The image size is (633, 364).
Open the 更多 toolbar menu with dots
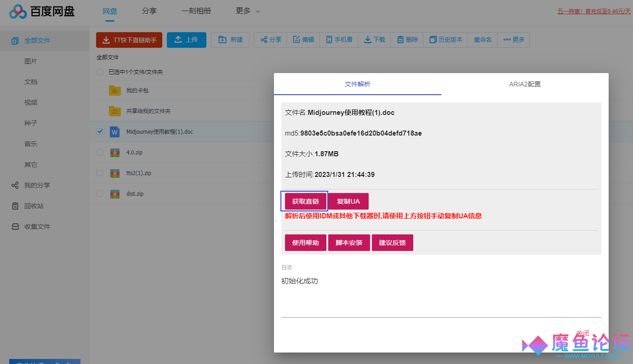coord(513,40)
